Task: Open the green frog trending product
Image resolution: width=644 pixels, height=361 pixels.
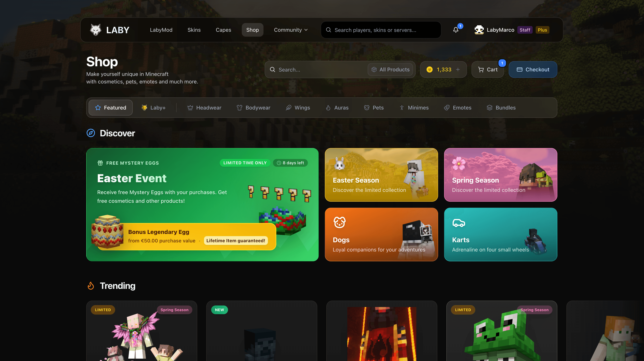Action: [501, 331]
